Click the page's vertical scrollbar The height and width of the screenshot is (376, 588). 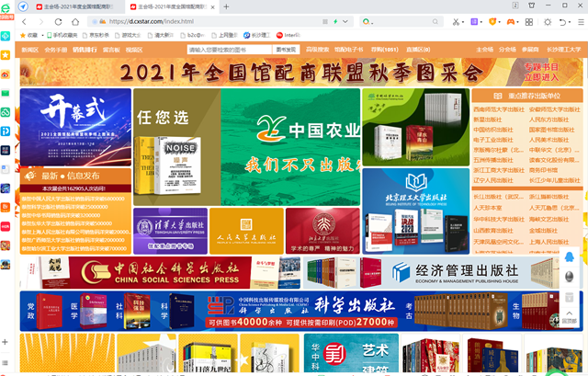(583, 184)
